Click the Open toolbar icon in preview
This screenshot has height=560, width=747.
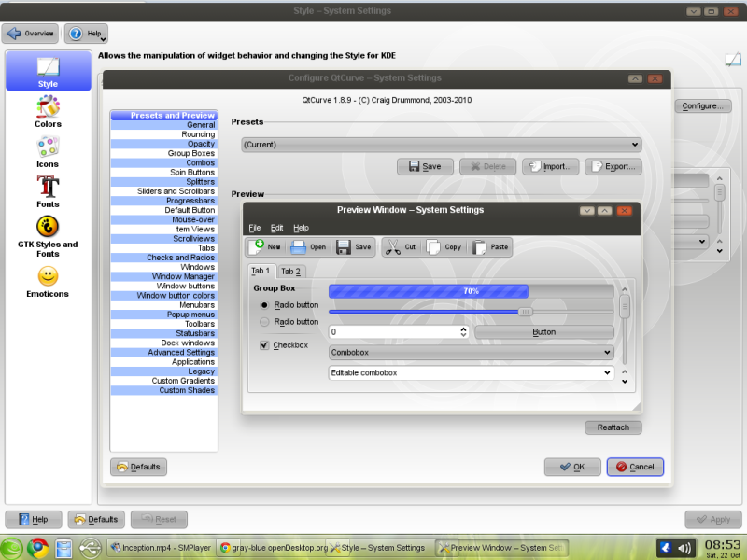tap(308, 247)
